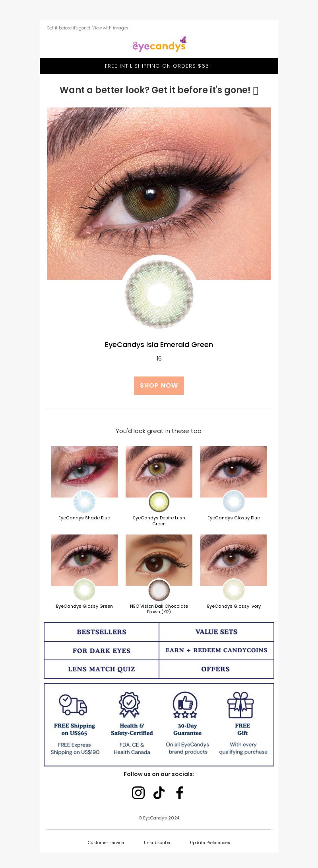Click the Health & Safety-Certified badge icon

pos(130,704)
